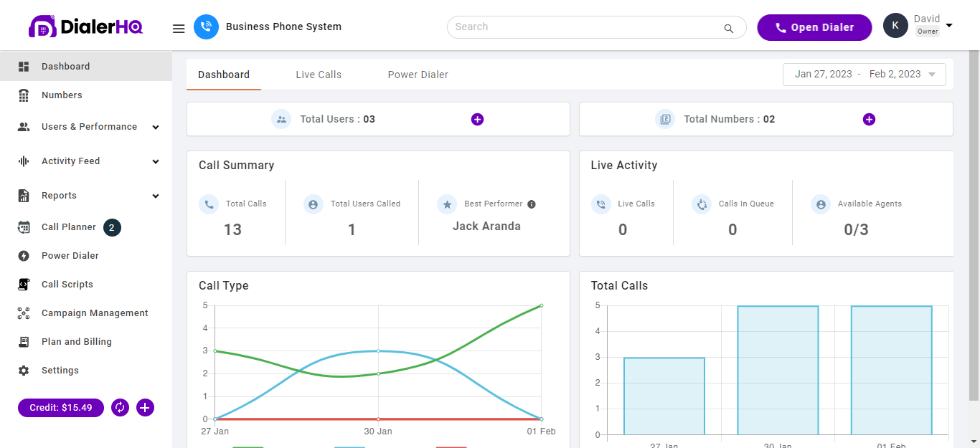Select Power Dialer from the sidebar
The height and width of the screenshot is (448, 980).
click(x=70, y=255)
